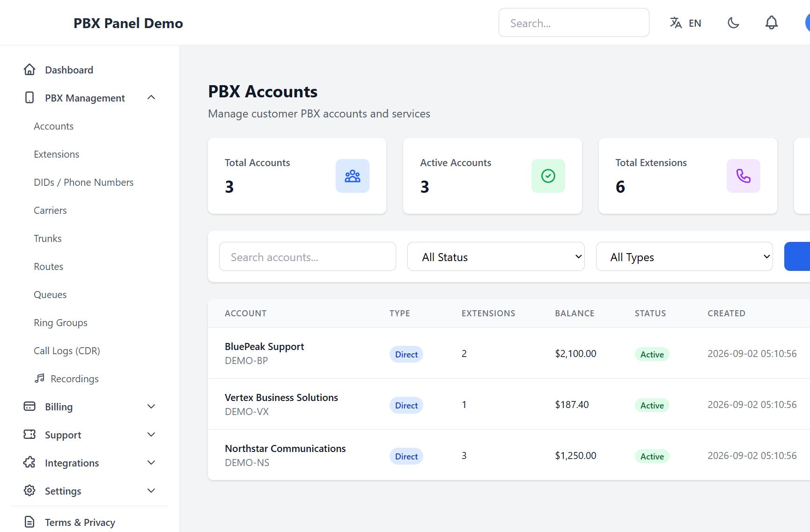The width and height of the screenshot is (810, 532).
Task: Collapse the PBX Management section
Action: (151, 97)
